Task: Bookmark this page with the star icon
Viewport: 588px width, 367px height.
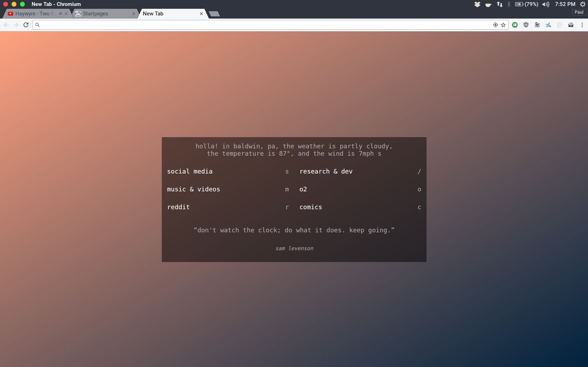Action: [x=503, y=25]
